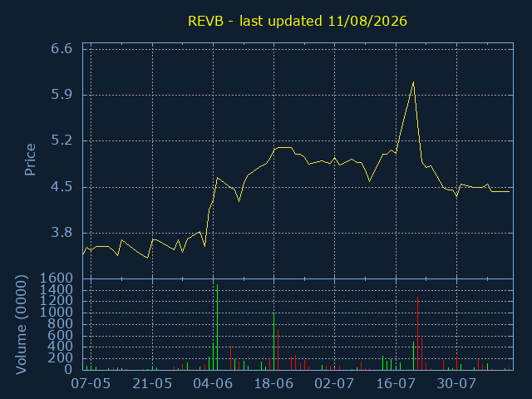Select the 18-06 date axis label

tap(273, 384)
